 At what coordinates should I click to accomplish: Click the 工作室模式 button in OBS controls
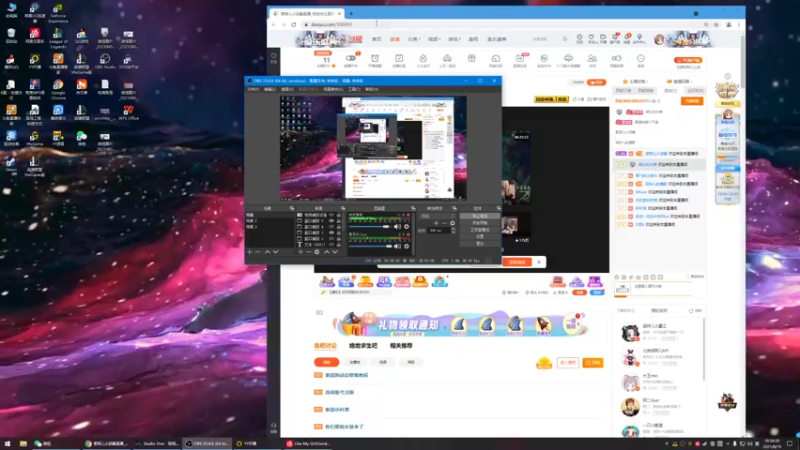(480, 230)
